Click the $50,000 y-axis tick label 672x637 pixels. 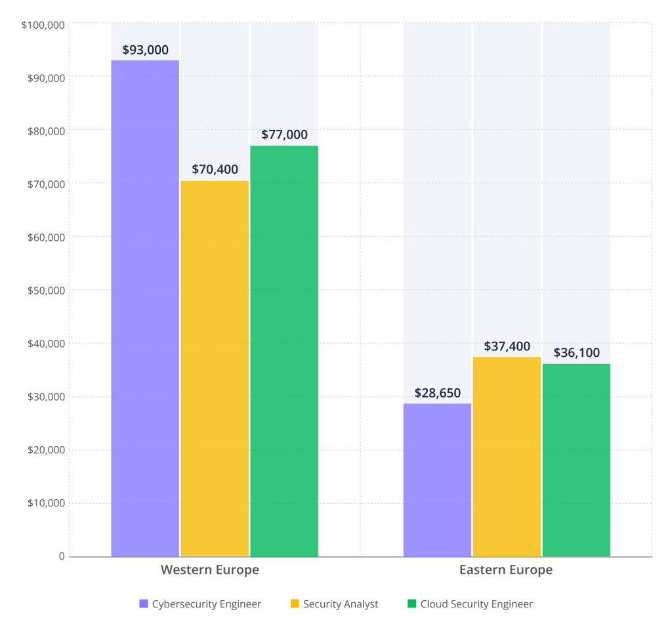coord(47,291)
